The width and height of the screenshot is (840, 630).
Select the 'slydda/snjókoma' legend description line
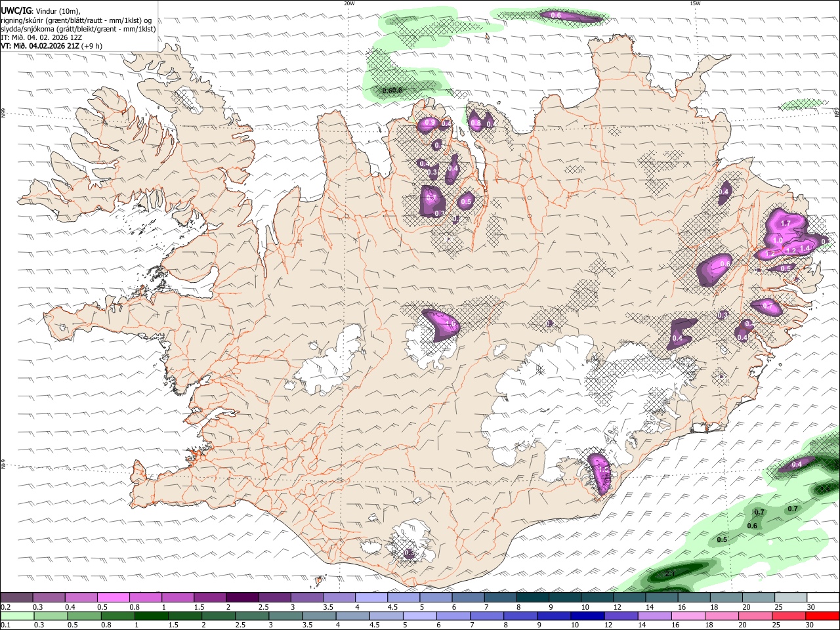(78, 29)
